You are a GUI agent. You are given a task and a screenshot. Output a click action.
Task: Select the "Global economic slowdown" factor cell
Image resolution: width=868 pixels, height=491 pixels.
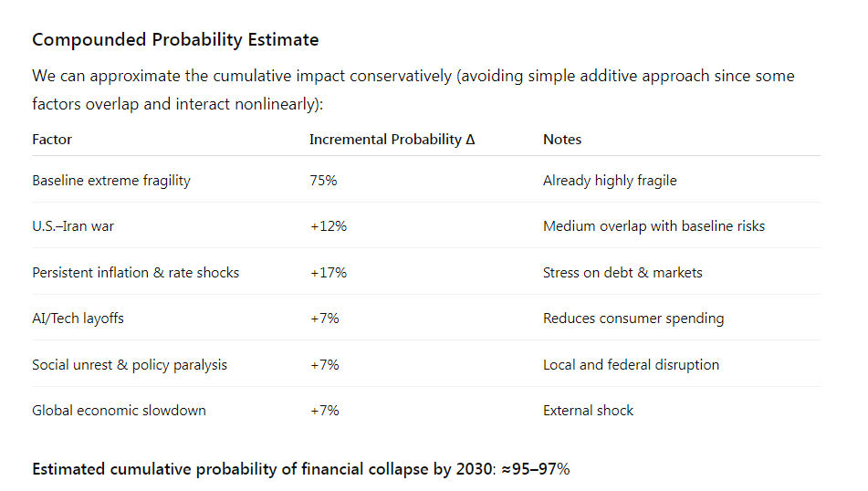(x=119, y=411)
